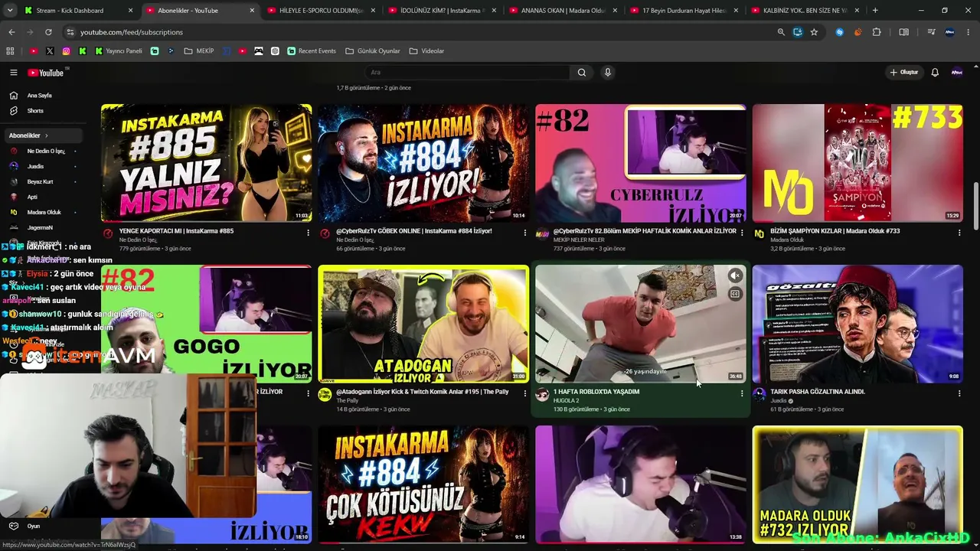Open Madara Olduk channel avatar under video #733
The height and width of the screenshot is (551, 980).
coord(759,233)
